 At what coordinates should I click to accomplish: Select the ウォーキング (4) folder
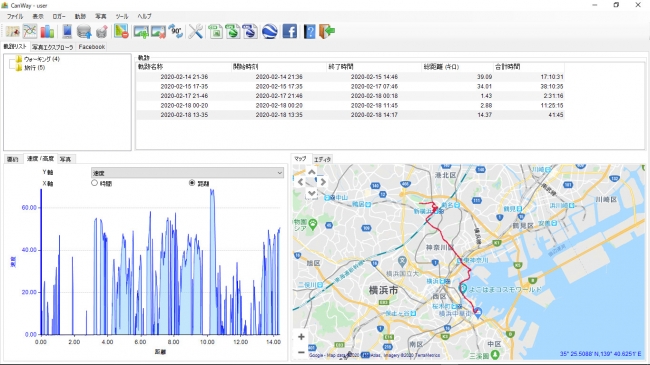pyautogui.click(x=42, y=59)
